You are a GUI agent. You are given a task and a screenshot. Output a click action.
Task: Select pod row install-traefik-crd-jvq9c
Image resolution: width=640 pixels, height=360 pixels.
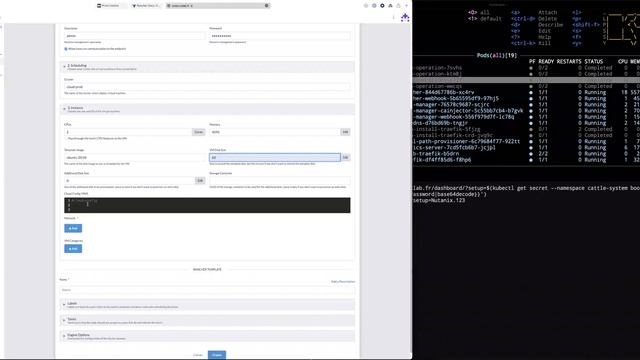pos(526,135)
